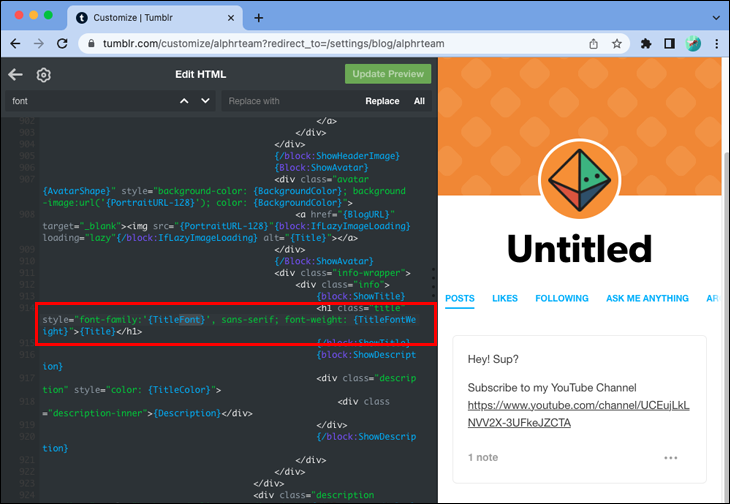
Task: Jump to next search match arrow
Action: (x=205, y=101)
